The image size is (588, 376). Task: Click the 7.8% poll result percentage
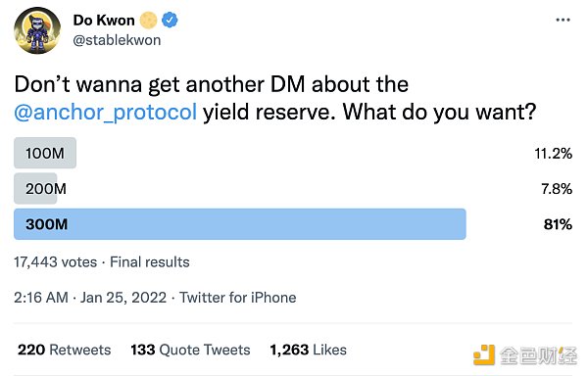click(x=557, y=188)
